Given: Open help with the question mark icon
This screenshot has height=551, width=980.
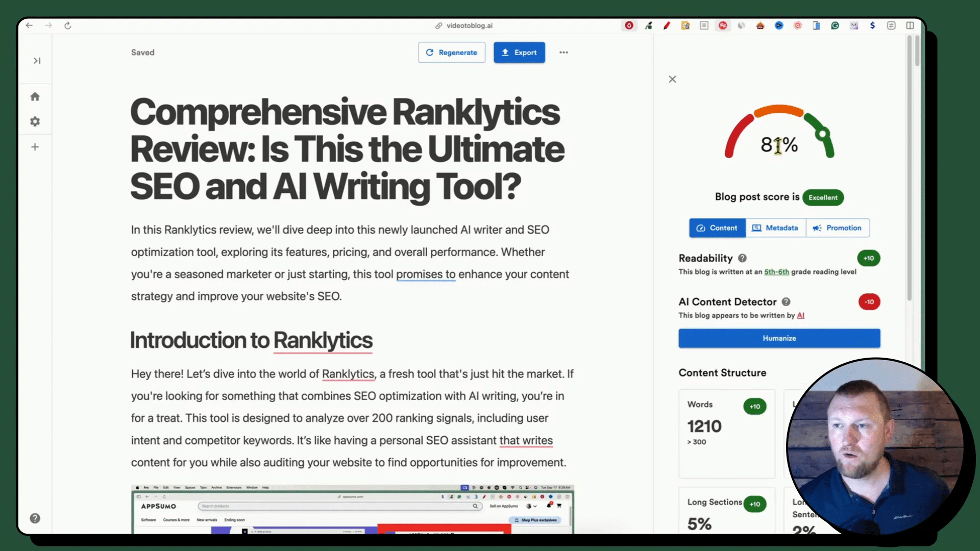Looking at the screenshot, I should click(x=35, y=518).
